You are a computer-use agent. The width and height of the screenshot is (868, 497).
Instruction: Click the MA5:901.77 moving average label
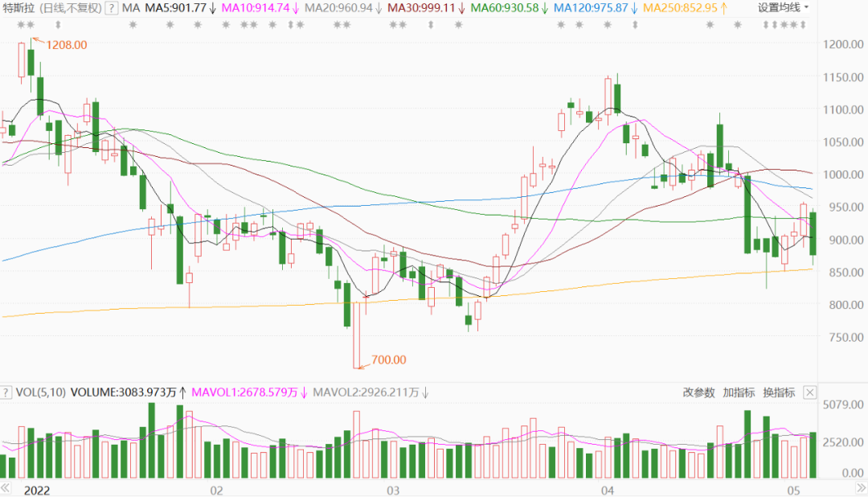[181, 8]
